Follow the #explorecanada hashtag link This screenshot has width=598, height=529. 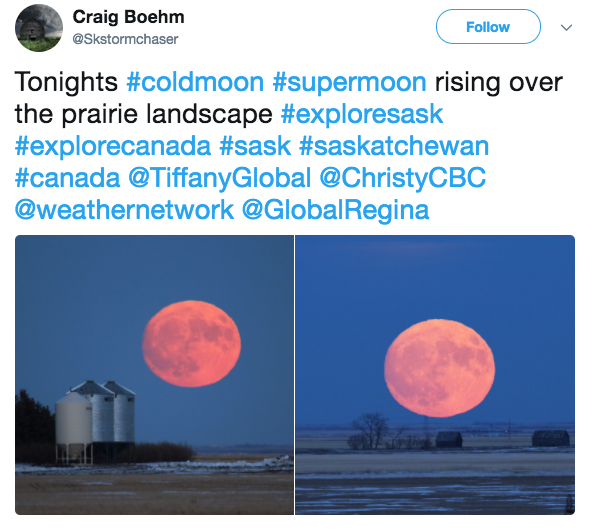pyautogui.click(x=113, y=146)
